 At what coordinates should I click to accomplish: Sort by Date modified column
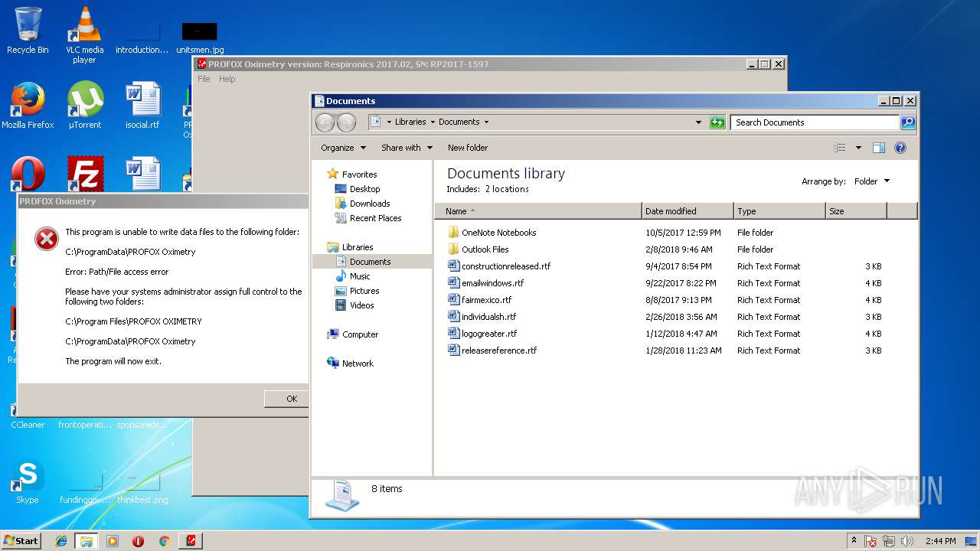[x=688, y=211]
